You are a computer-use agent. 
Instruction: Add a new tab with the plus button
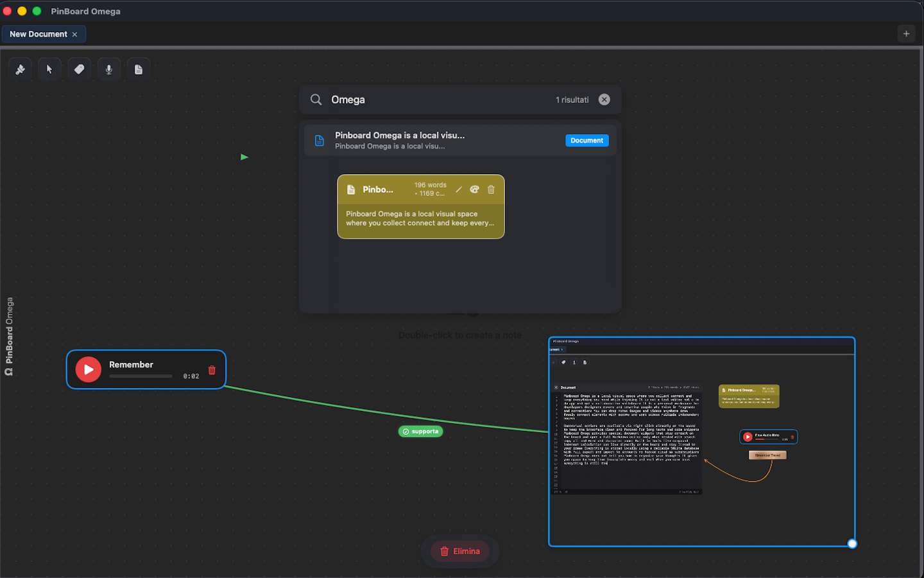906,34
